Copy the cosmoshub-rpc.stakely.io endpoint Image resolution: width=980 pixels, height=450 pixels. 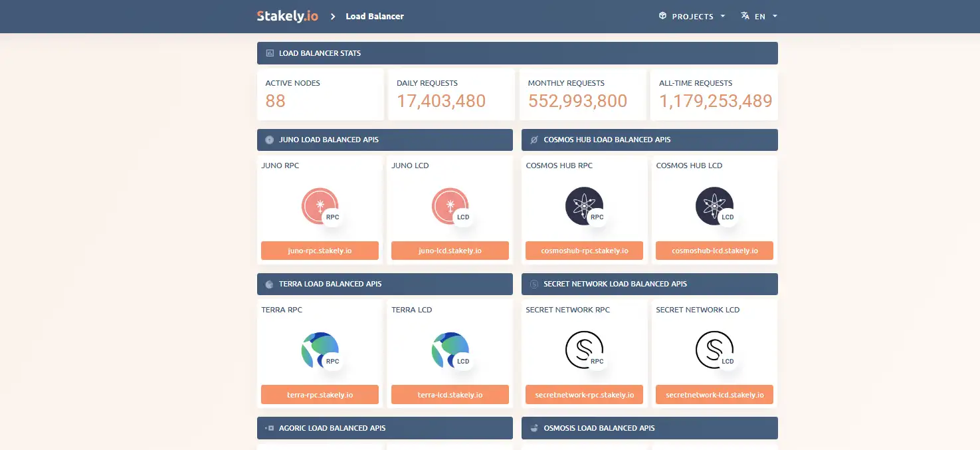coord(584,251)
